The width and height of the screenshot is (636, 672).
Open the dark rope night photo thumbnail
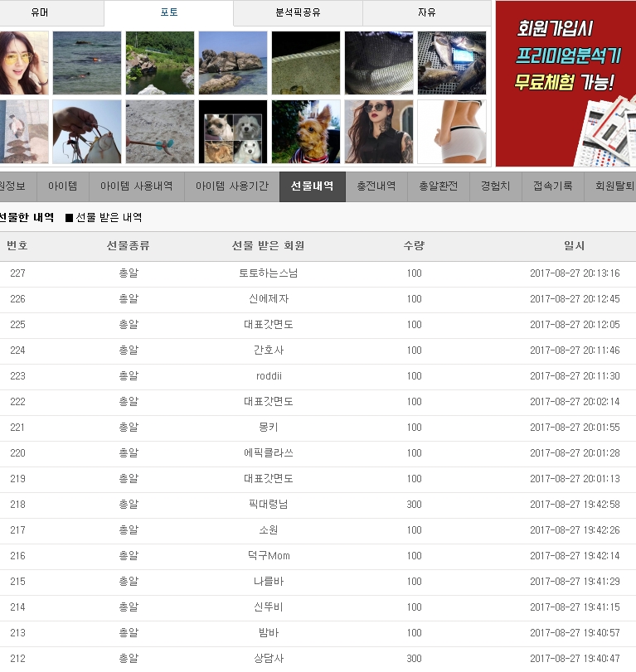pos(306,63)
